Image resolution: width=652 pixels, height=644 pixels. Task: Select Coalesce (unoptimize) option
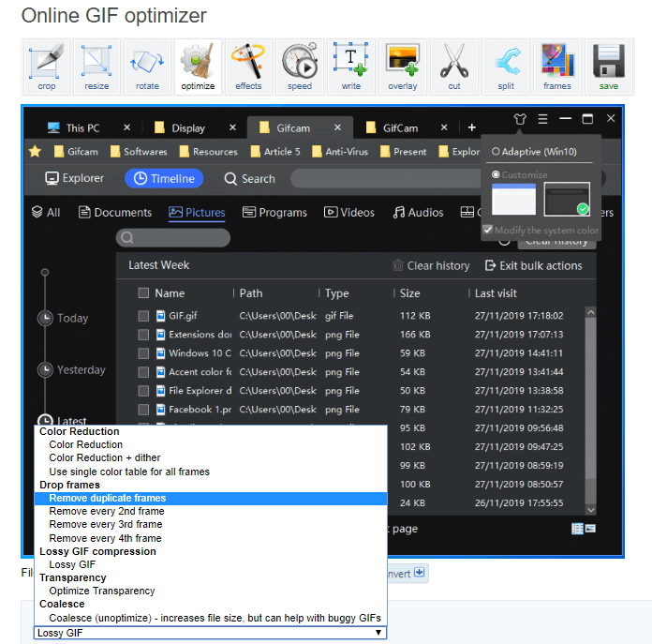[x=215, y=618]
